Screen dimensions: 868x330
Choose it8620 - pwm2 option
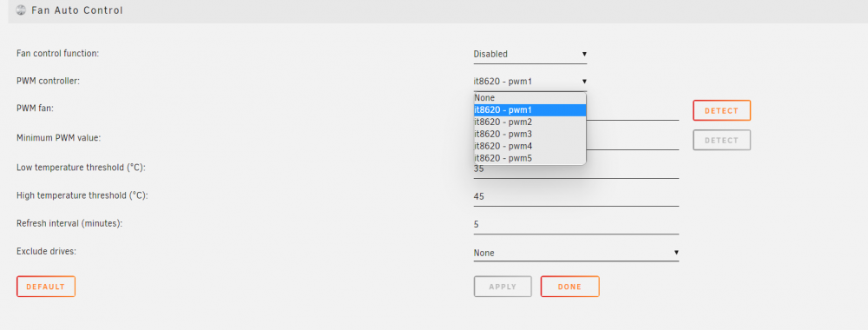pyautogui.click(x=529, y=122)
